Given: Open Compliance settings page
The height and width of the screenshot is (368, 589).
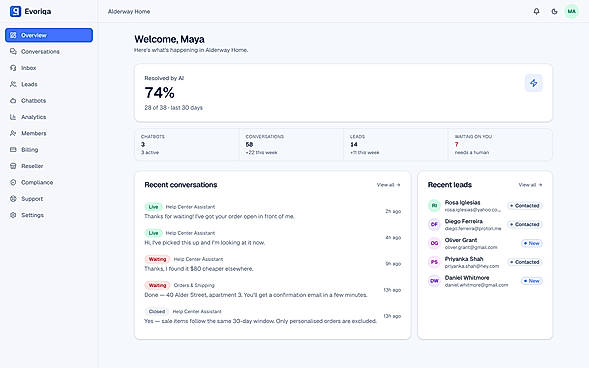Looking at the screenshot, I should pos(49,182).
